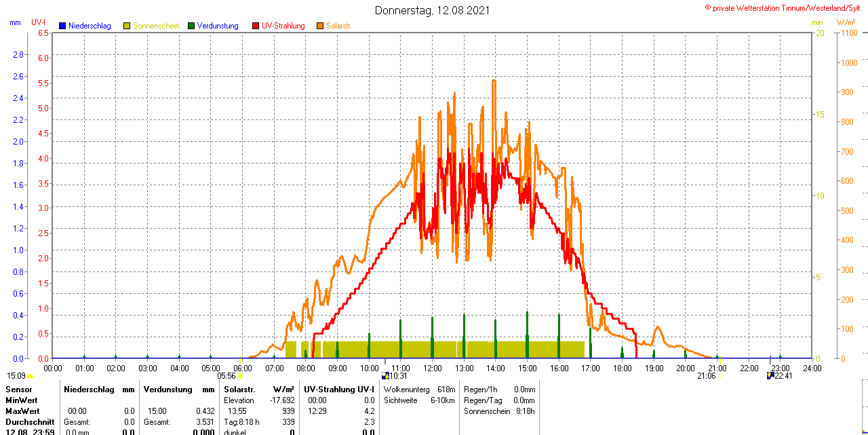868x435 pixels.
Task: Click the sunrise icon beside 05:56
Action: (240, 376)
